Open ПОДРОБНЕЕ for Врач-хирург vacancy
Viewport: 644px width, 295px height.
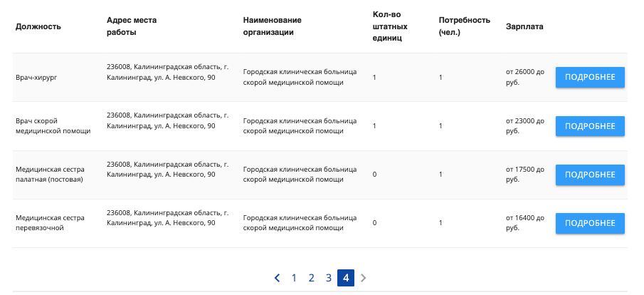click(x=589, y=78)
